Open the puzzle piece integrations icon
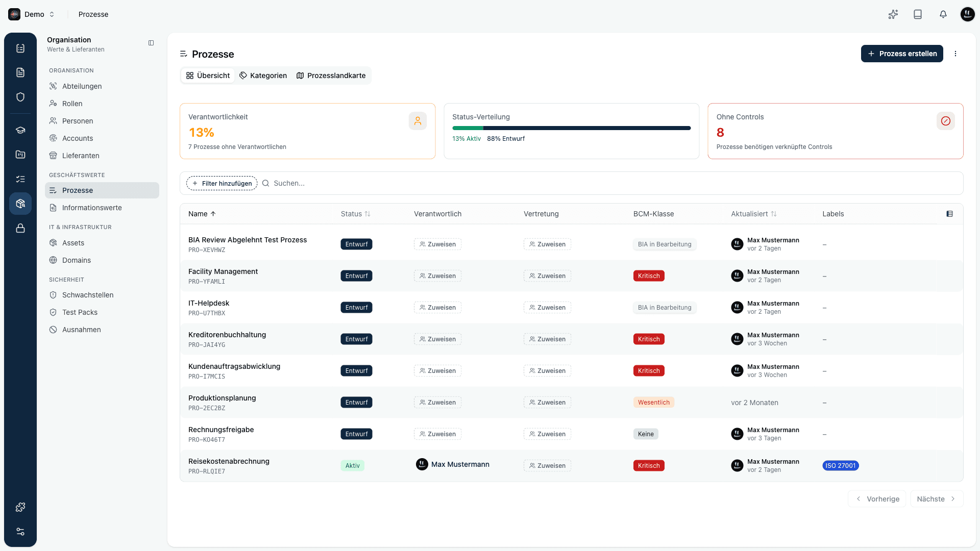 point(20,507)
